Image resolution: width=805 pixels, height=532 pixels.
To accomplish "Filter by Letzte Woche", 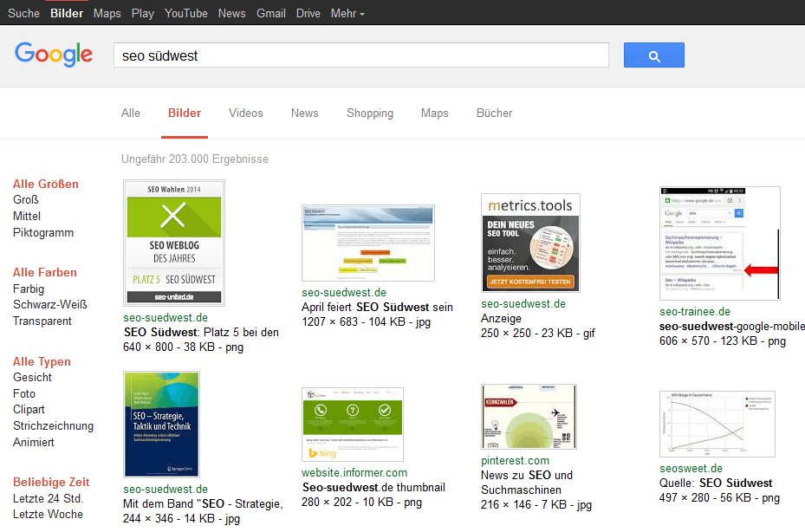I will (x=48, y=515).
